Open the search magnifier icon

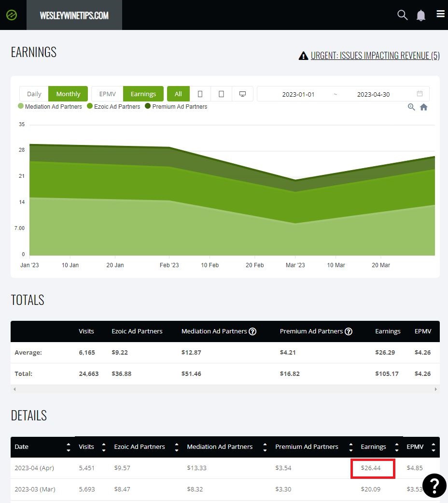pos(402,15)
